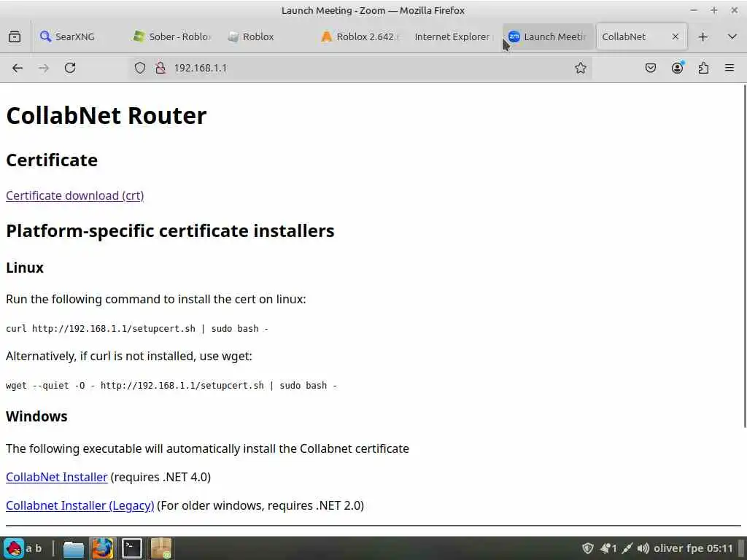Expand the list all tabs chevron
Screen dimensions: 747x560
[732, 36]
